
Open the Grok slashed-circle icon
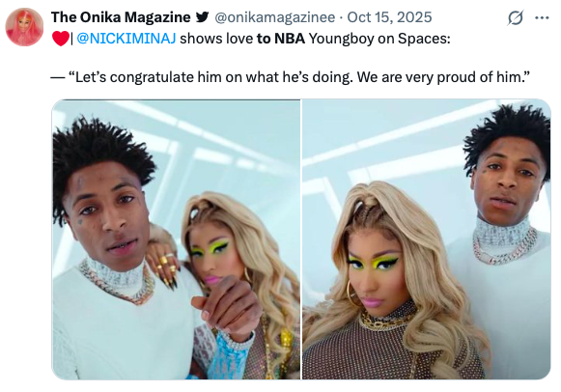(516, 17)
